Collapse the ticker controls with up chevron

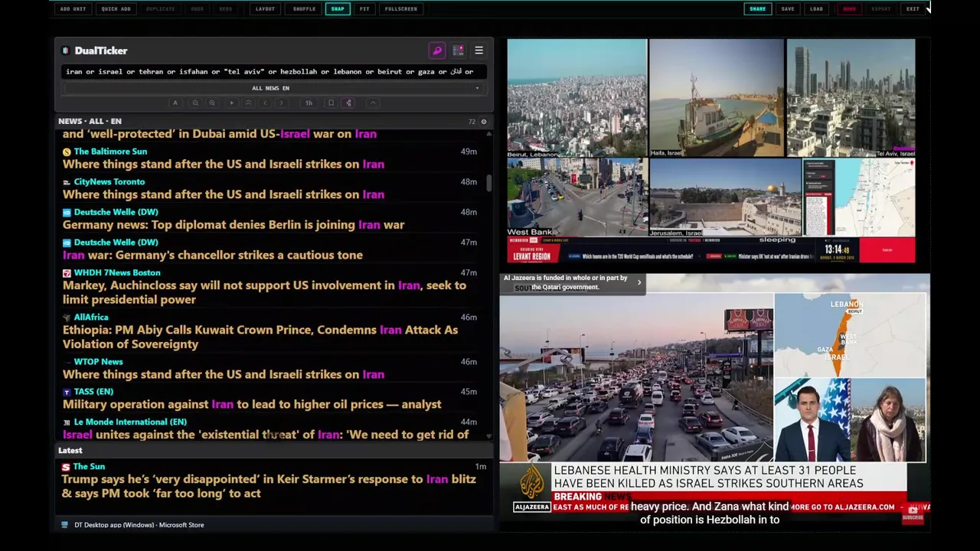(x=373, y=103)
